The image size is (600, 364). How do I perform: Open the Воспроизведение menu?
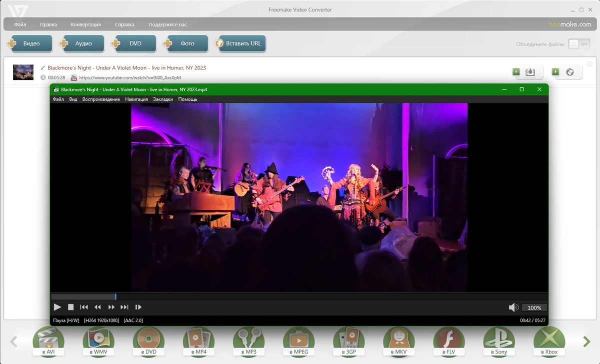point(101,99)
